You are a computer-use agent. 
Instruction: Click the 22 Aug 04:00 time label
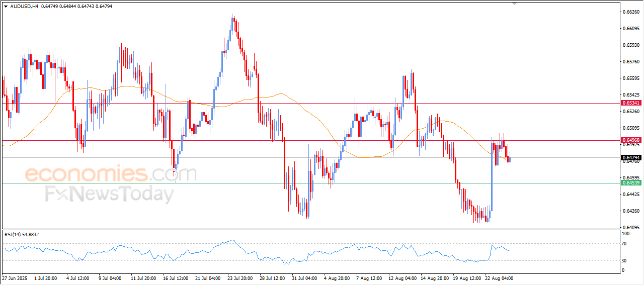click(x=499, y=277)
